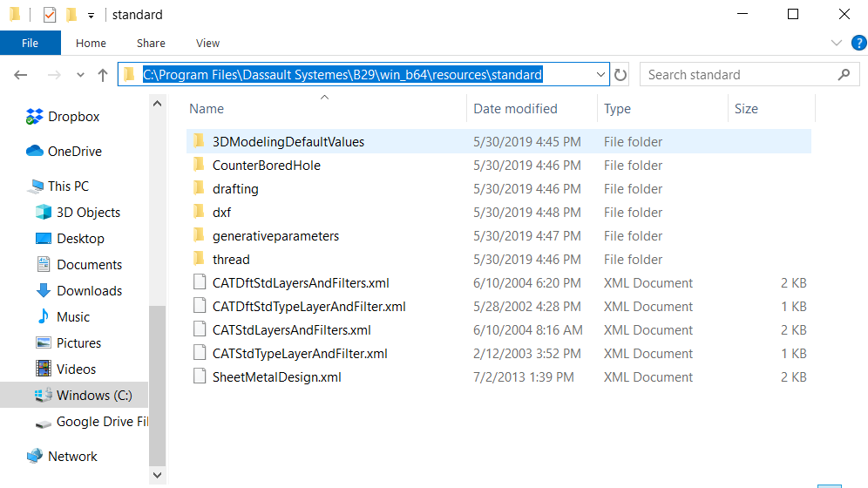Screen dimensions: 868x488
Task: Select the generativeparameters folder name
Action: tap(275, 236)
